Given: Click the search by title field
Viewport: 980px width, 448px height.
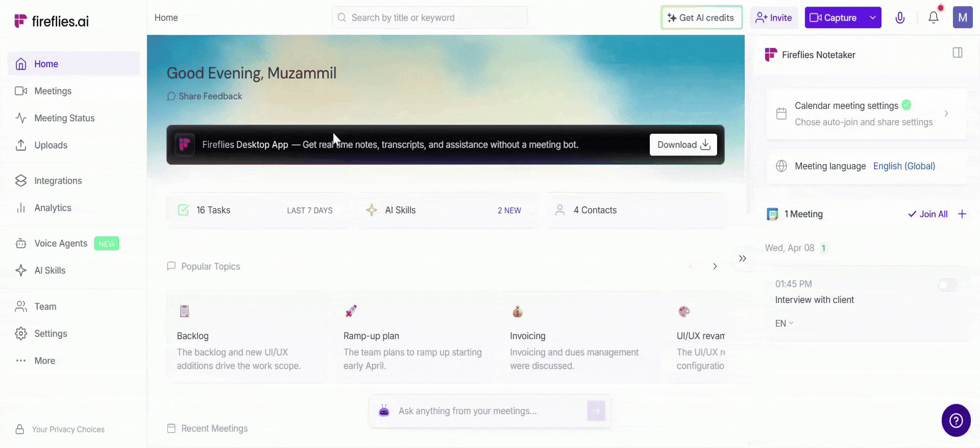Looking at the screenshot, I should (430, 17).
